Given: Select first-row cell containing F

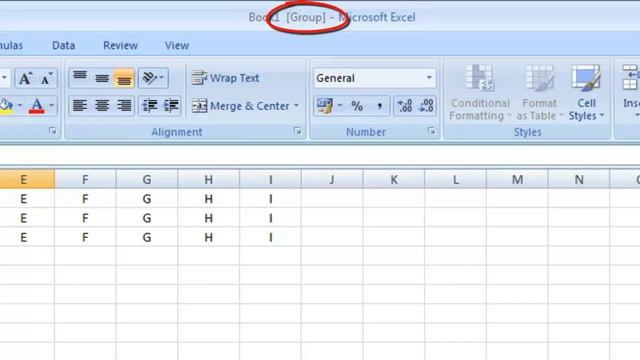Looking at the screenshot, I should tap(85, 199).
